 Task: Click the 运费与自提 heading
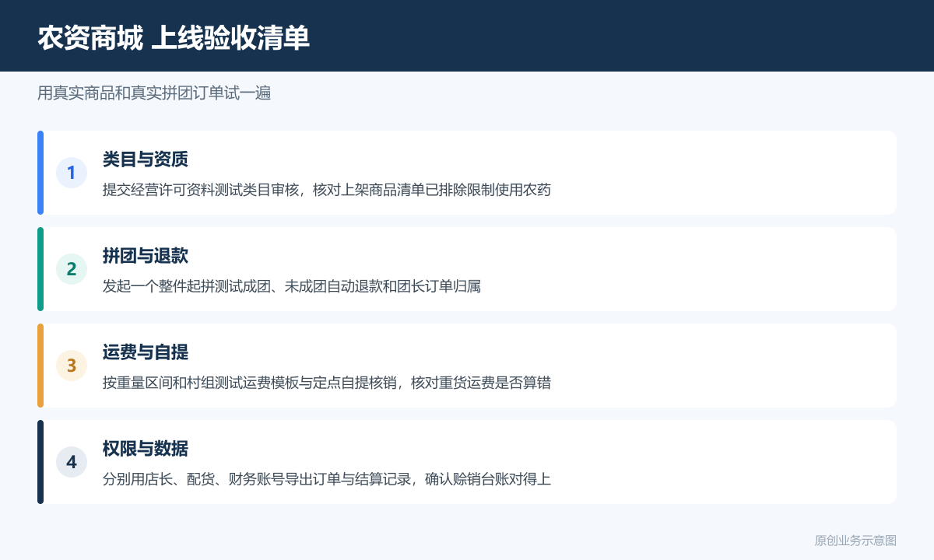[146, 352]
